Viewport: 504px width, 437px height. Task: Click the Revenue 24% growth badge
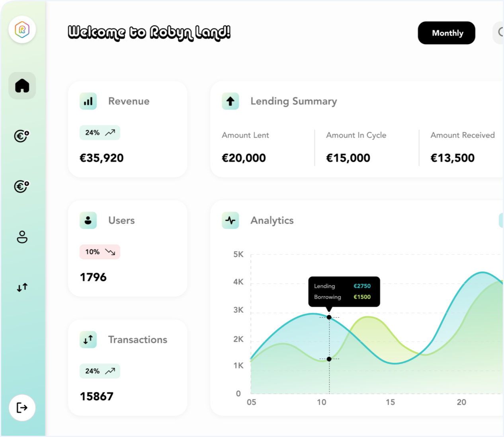coord(100,133)
